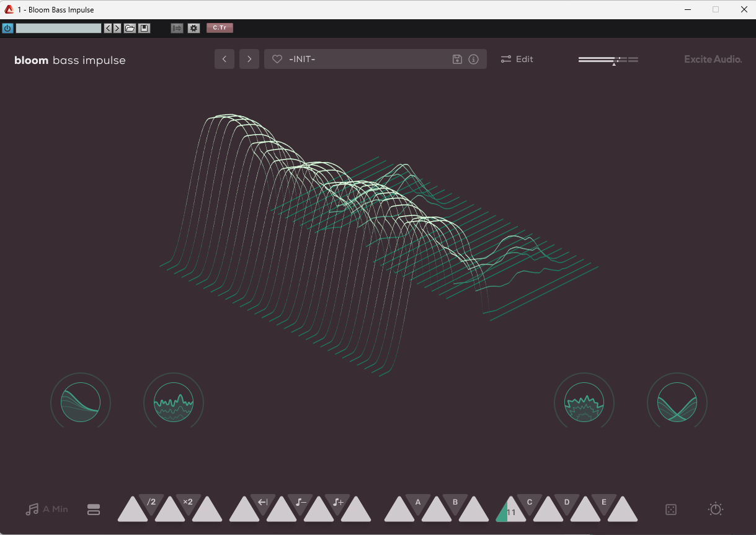Toggle the plugin power bypass button
This screenshot has width=756, height=535.
pyautogui.click(x=7, y=28)
